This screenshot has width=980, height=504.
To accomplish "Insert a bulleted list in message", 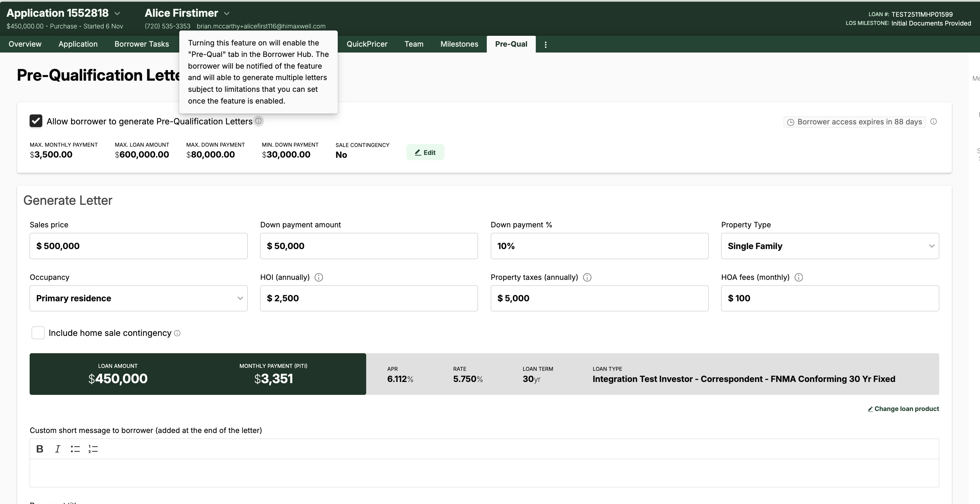I will tap(75, 449).
